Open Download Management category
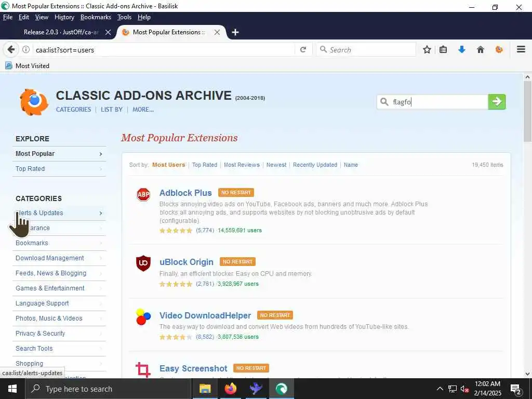 point(59,258)
